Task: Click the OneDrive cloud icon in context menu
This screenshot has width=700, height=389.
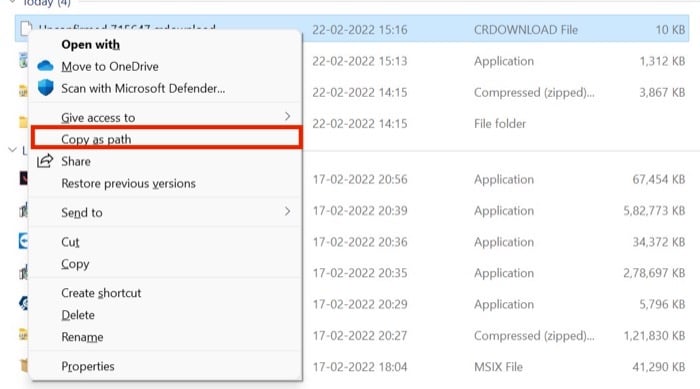Action: tap(45, 66)
